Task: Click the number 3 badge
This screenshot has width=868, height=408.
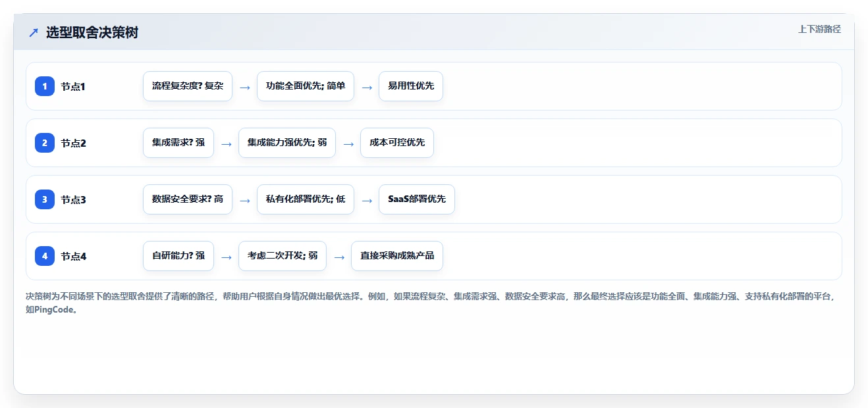Action: pos(45,199)
